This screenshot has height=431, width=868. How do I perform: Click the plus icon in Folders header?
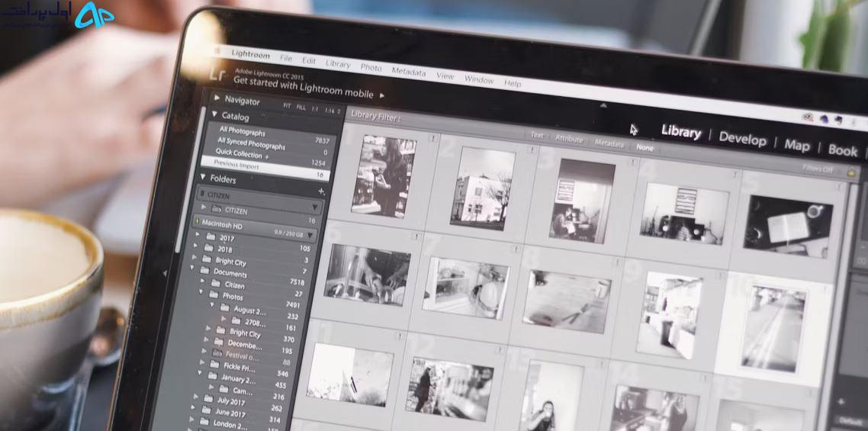click(321, 191)
